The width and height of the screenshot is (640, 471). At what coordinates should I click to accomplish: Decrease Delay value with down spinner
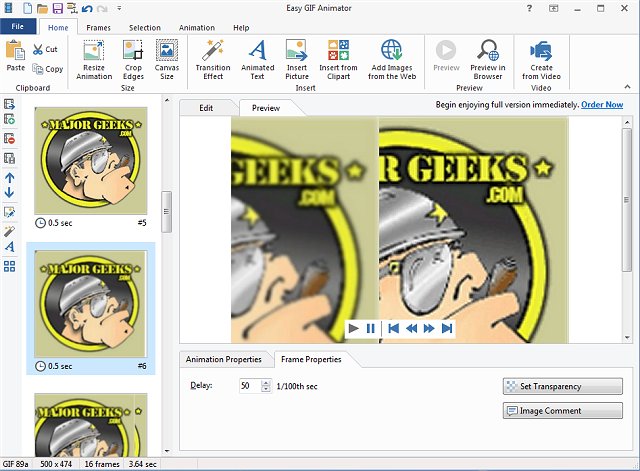266,389
